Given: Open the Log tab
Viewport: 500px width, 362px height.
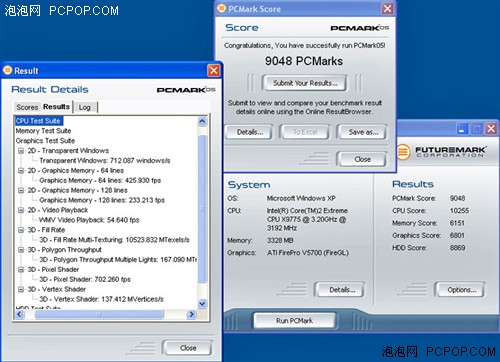Looking at the screenshot, I should click(x=85, y=107).
